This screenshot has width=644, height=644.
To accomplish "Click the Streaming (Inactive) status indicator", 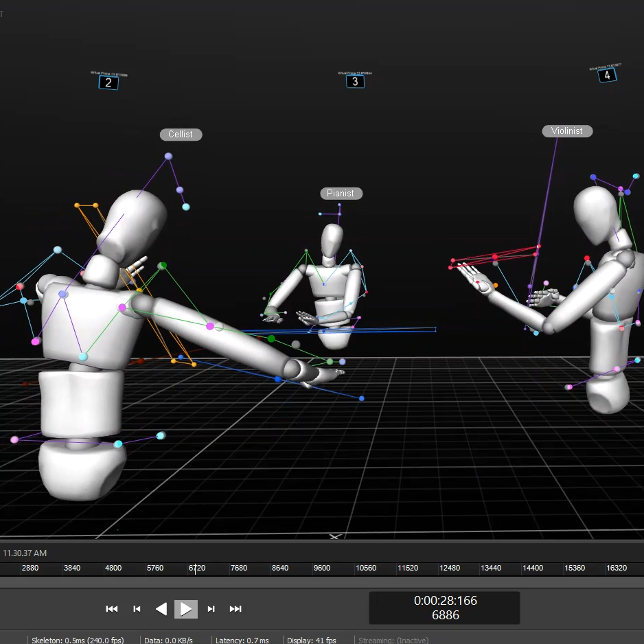I will click(x=393, y=640).
